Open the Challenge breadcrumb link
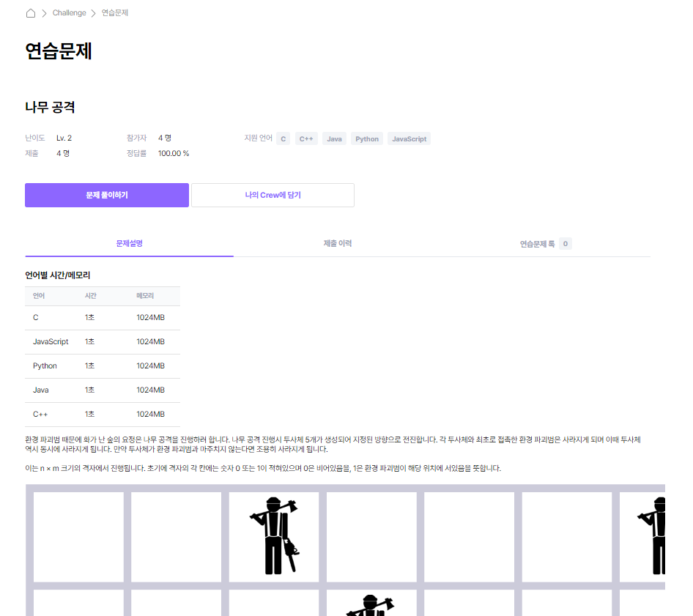This screenshot has height=616, width=693. pyautogui.click(x=70, y=12)
